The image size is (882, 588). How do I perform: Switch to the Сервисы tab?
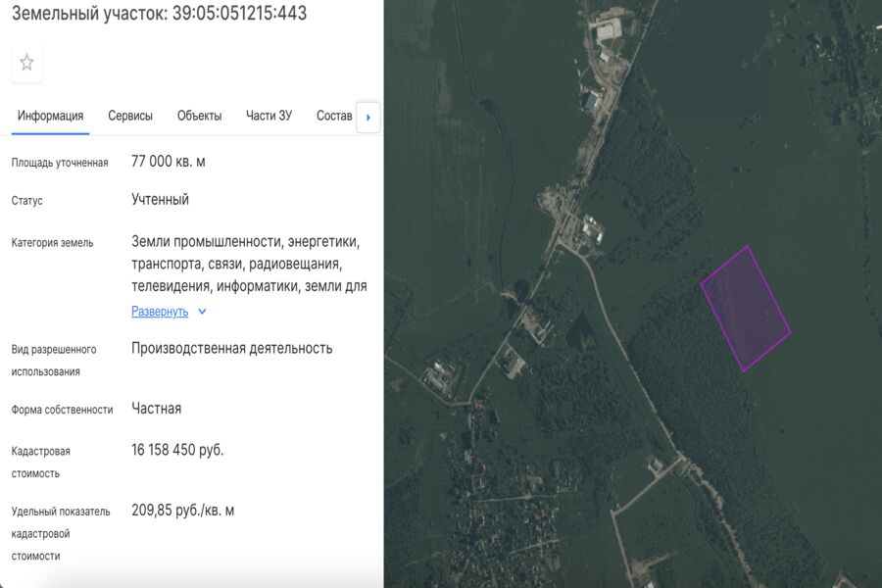[x=130, y=116]
